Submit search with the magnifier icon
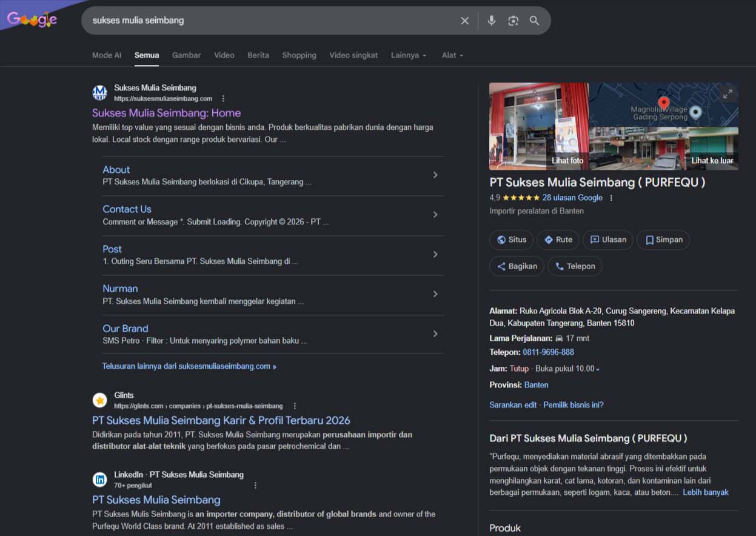756x536 pixels. (534, 21)
